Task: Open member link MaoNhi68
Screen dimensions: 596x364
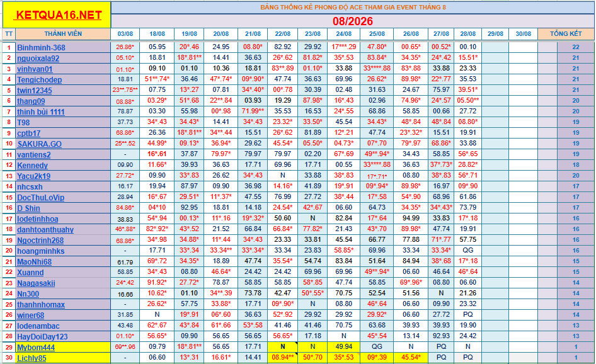Action: tap(34, 262)
